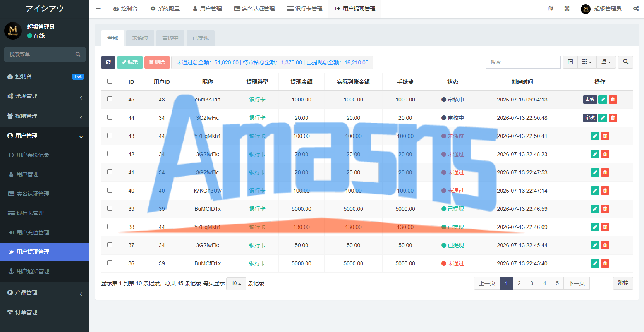
Task: Switch to the 未通过 filter tab
Action: click(140, 38)
